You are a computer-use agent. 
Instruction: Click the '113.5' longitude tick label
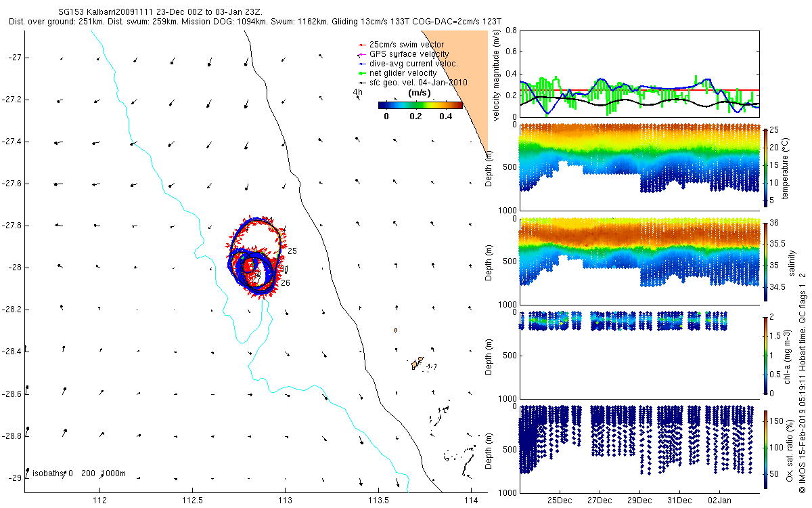(377, 501)
